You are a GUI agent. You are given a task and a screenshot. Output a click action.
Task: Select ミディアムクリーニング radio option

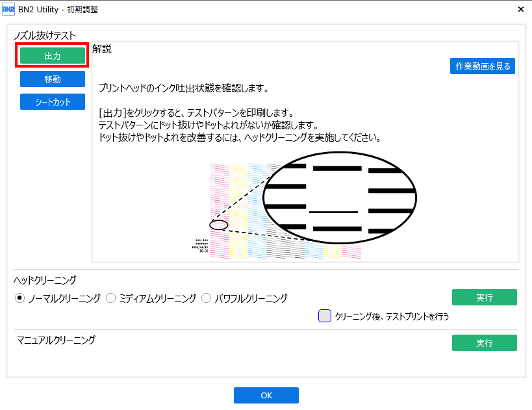pos(110,298)
